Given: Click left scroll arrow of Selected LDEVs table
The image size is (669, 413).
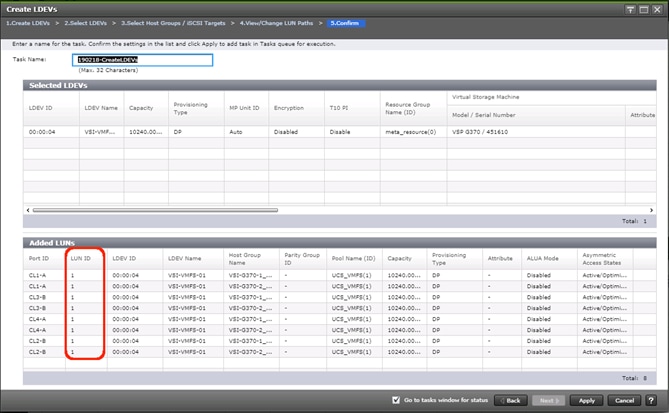Looking at the screenshot, I should (x=28, y=210).
